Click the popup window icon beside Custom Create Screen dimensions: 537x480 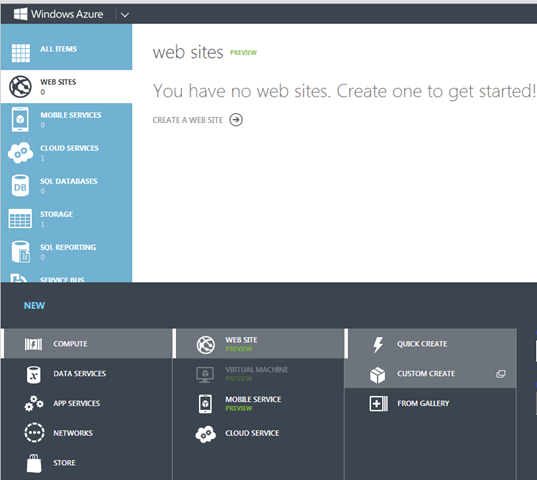(501, 374)
